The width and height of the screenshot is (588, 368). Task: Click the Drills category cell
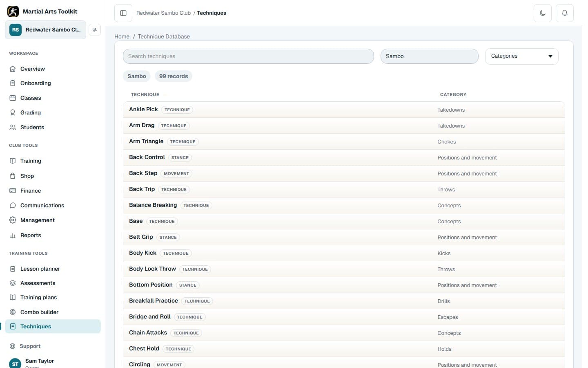coord(443,301)
